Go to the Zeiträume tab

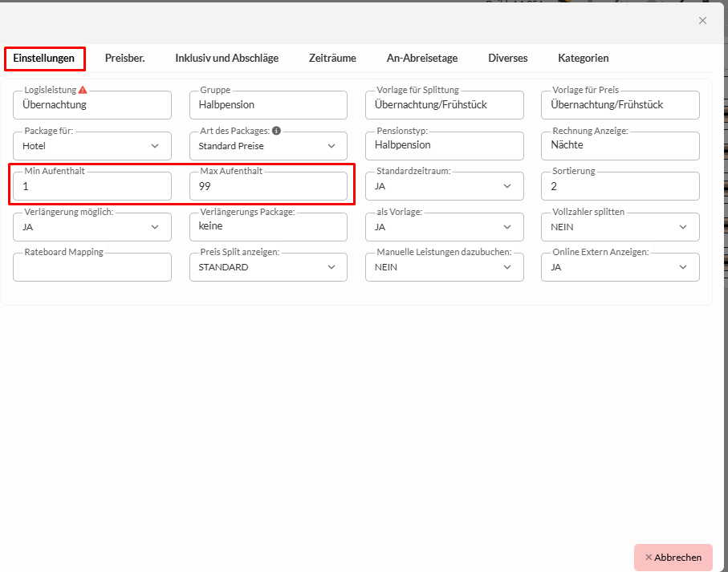pos(332,58)
